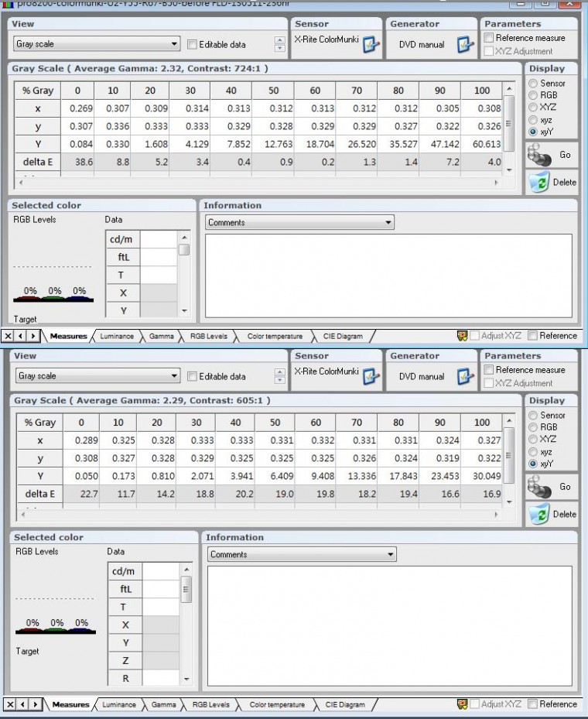Select Measures tab in lower window
Screen dimensions: 588x719
click(70, 704)
